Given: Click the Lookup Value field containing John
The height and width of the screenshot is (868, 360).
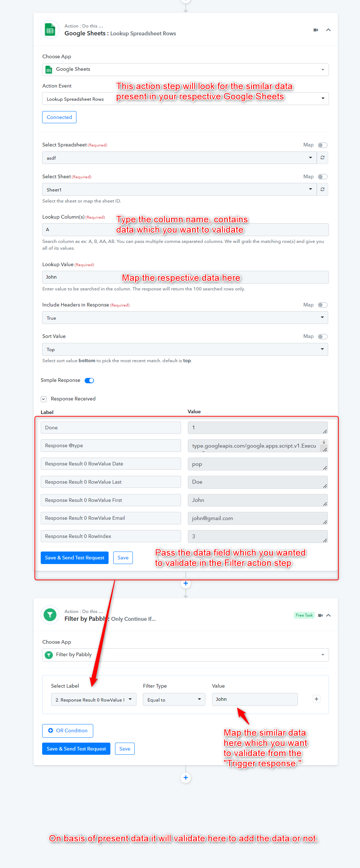Looking at the screenshot, I should (185, 277).
